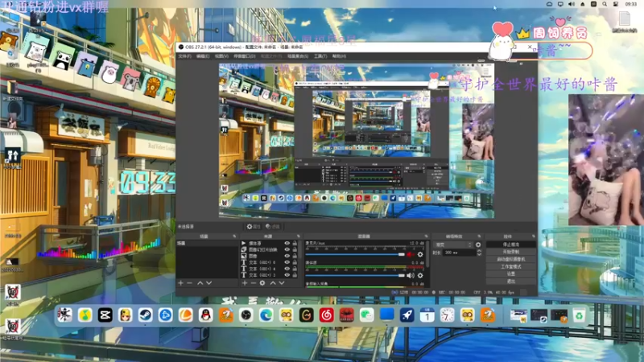644x362 pixels.
Task: Open the scene transition type dropdown
Action: tap(453, 245)
